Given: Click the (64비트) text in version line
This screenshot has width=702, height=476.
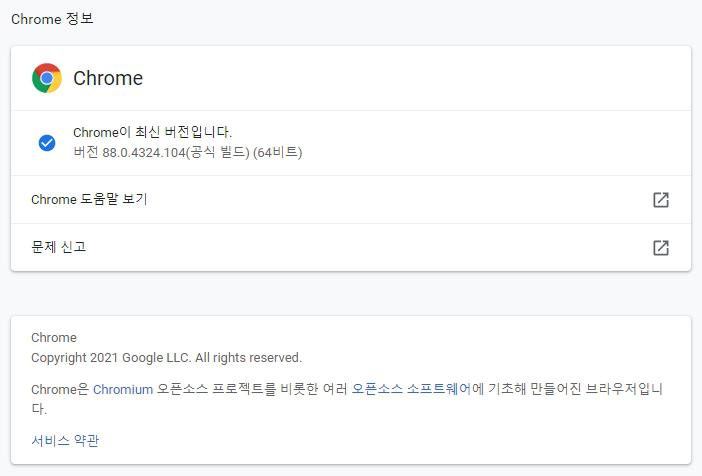Looking at the screenshot, I should click(278, 153).
